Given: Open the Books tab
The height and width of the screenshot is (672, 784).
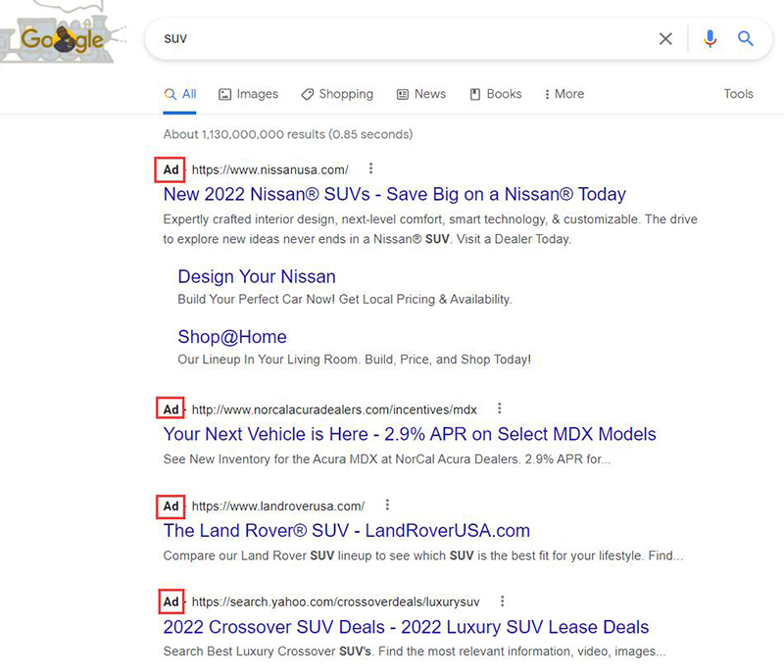Looking at the screenshot, I should (496, 94).
